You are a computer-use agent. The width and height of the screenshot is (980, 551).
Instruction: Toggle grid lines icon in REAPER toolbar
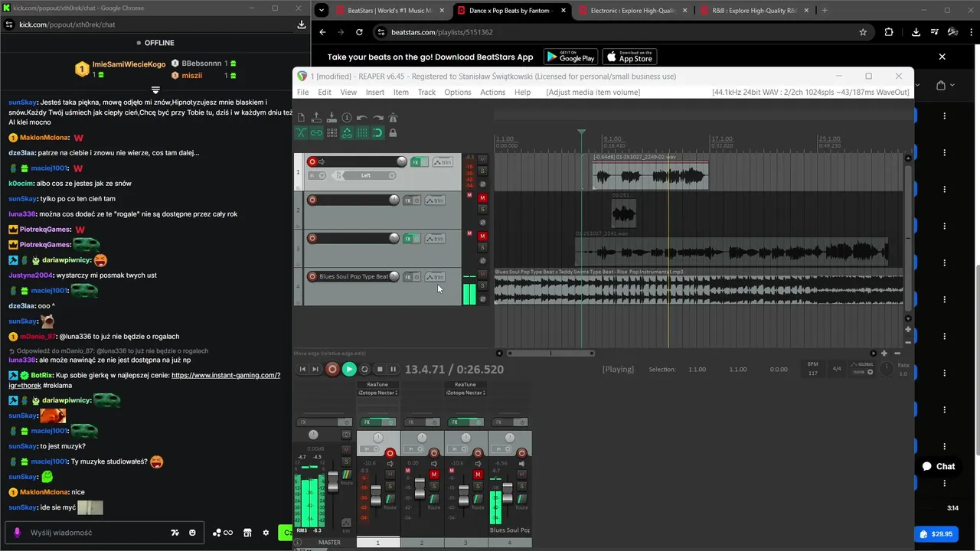pyautogui.click(x=362, y=132)
